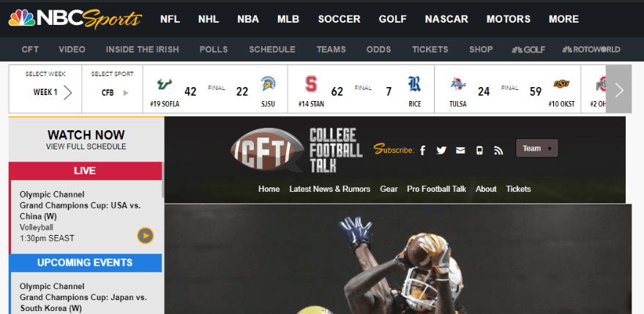Open the Gear link
The height and width of the screenshot is (314, 644).
[389, 189]
